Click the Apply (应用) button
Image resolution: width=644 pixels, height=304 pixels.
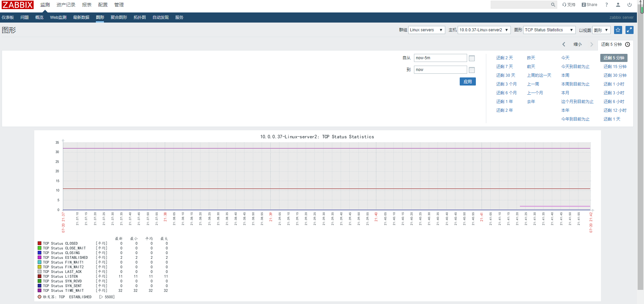(467, 81)
